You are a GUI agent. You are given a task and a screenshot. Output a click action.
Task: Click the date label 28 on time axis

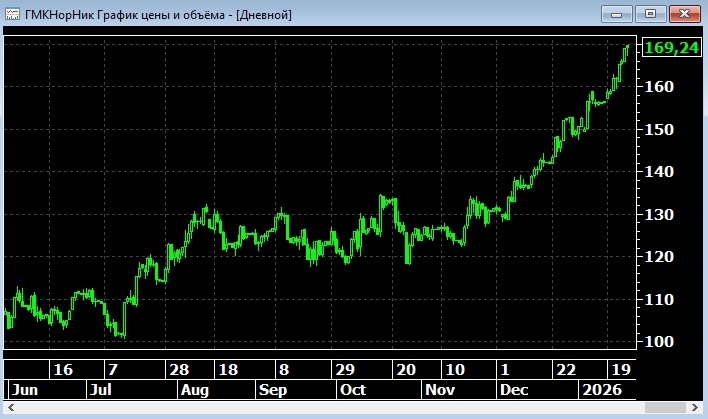[179, 370]
